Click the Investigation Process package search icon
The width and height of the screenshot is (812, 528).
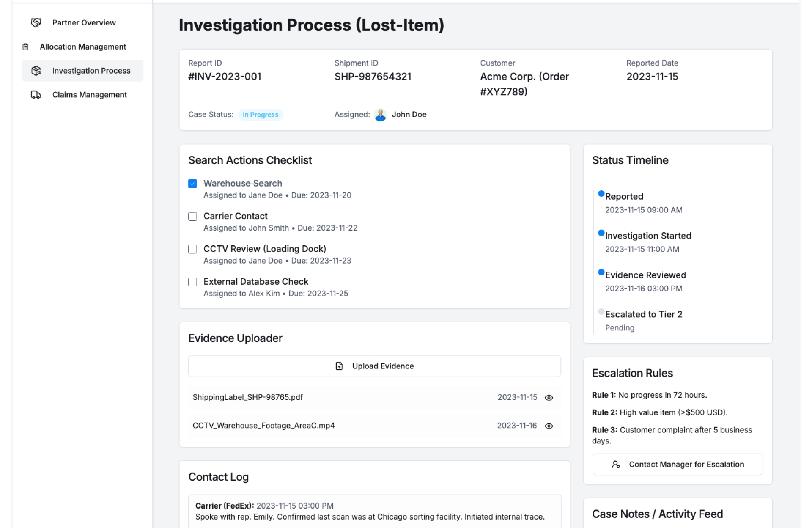click(36, 71)
